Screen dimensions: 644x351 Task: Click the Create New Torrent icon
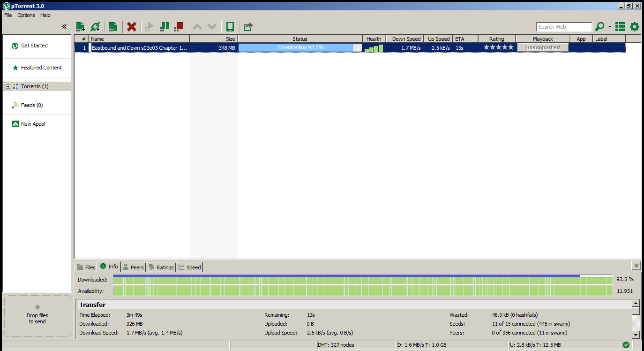(112, 27)
